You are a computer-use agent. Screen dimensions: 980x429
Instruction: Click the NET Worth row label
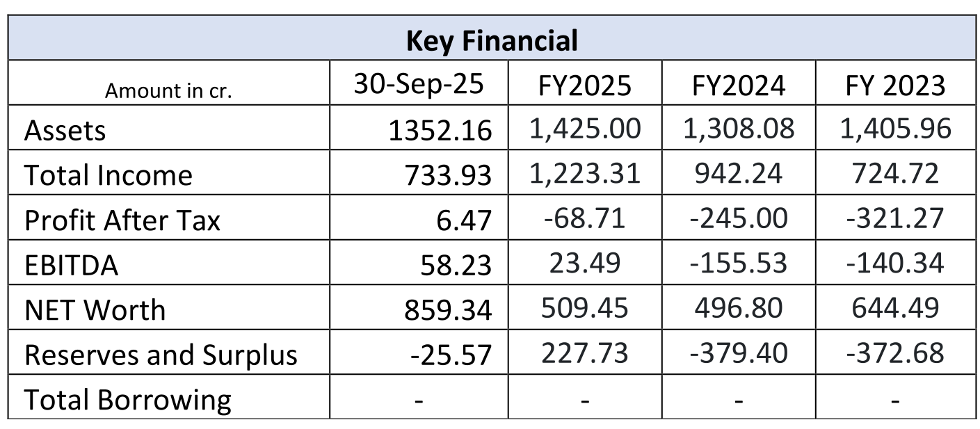tap(95, 310)
